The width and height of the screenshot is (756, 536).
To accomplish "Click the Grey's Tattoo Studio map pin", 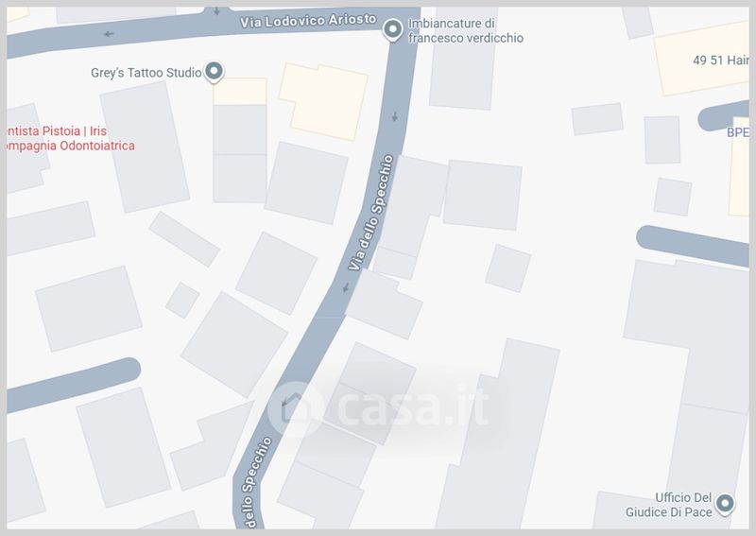I will pos(215,72).
